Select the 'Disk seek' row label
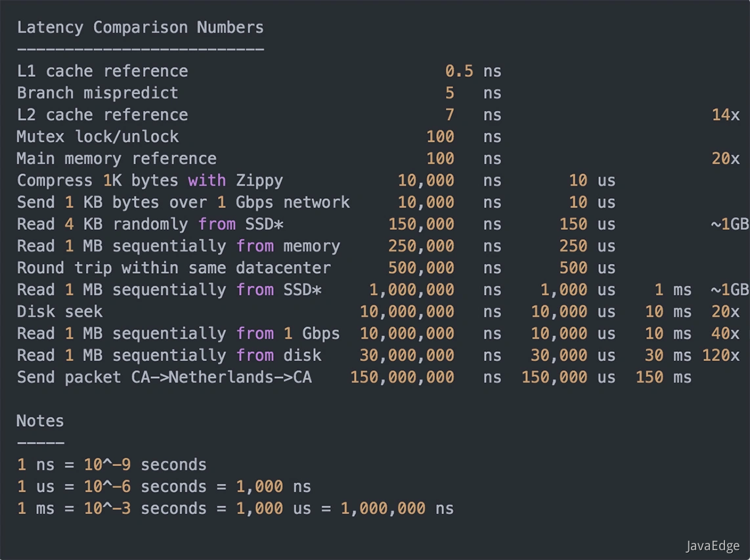This screenshot has width=750, height=560. coord(60,312)
